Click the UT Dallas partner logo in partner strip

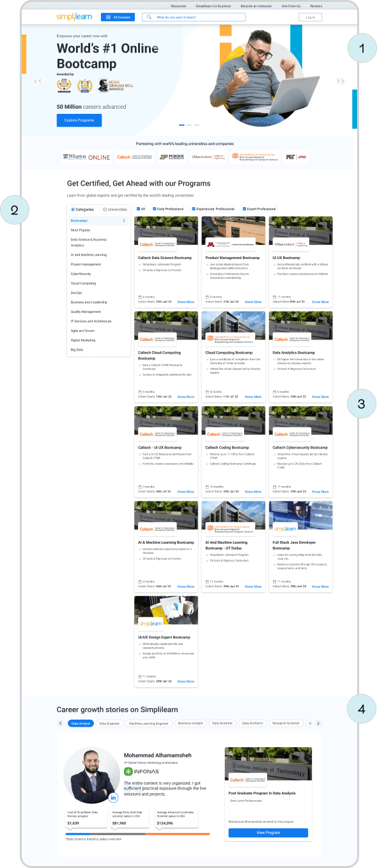255,157
